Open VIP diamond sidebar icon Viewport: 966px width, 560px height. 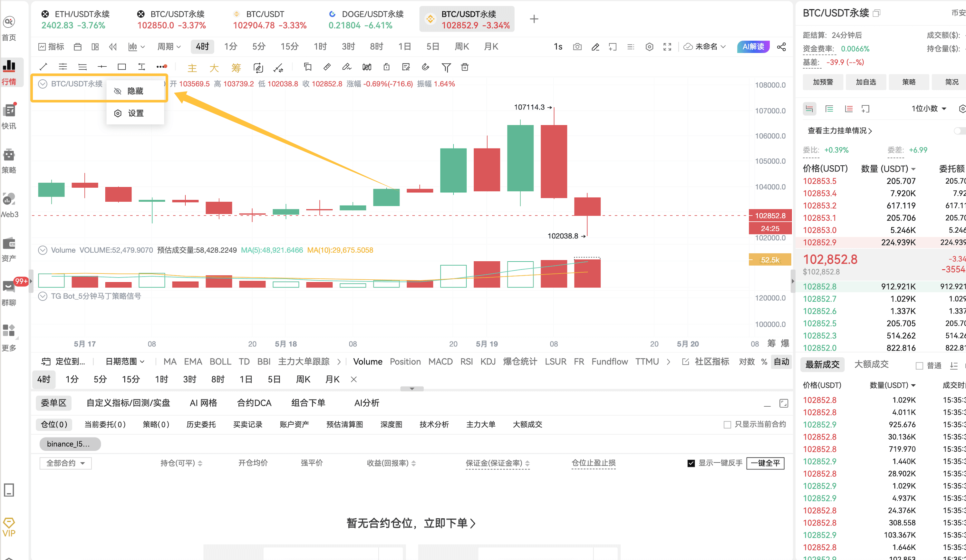pos(9,527)
